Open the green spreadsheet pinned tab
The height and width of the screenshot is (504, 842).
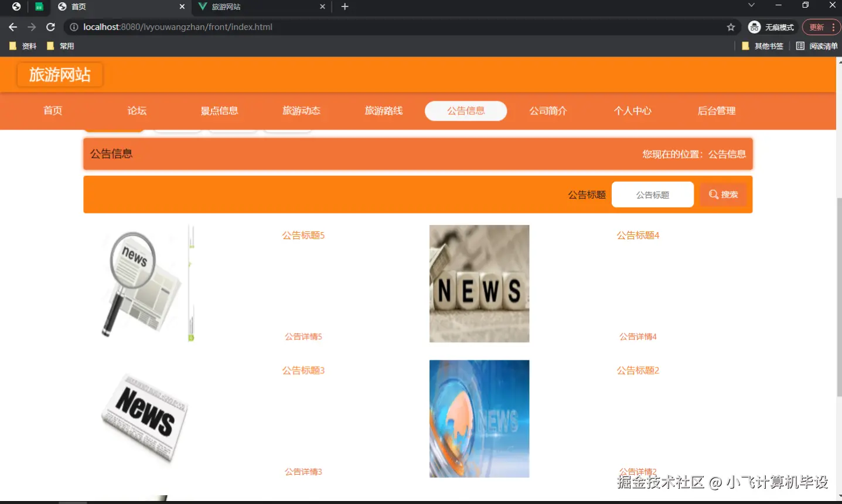tap(39, 6)
